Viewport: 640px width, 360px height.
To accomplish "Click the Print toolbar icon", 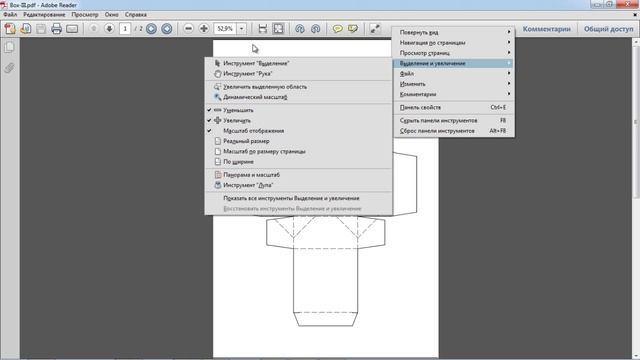I will (x=56, y=29).
